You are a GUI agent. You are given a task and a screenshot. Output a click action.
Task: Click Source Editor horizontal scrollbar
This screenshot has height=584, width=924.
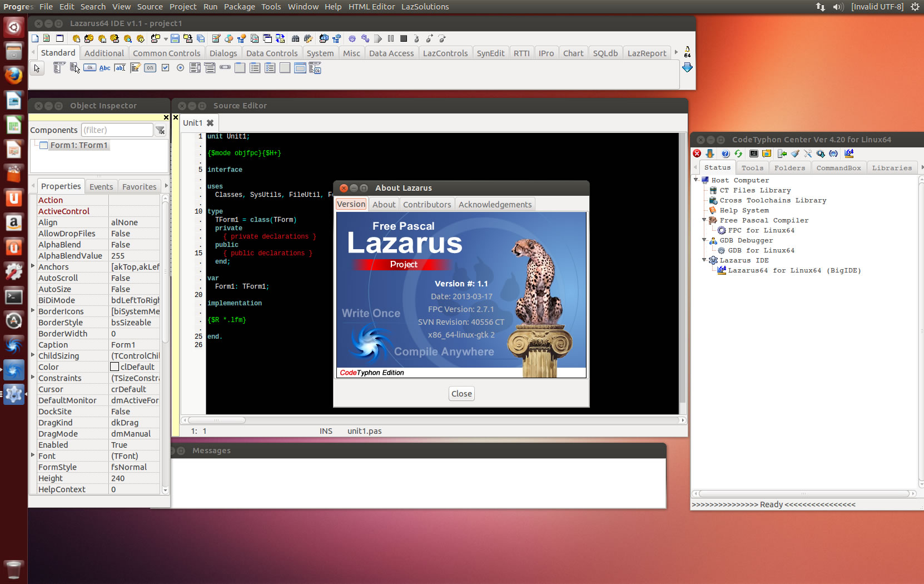pyautogui.click(x=433, y=420)
